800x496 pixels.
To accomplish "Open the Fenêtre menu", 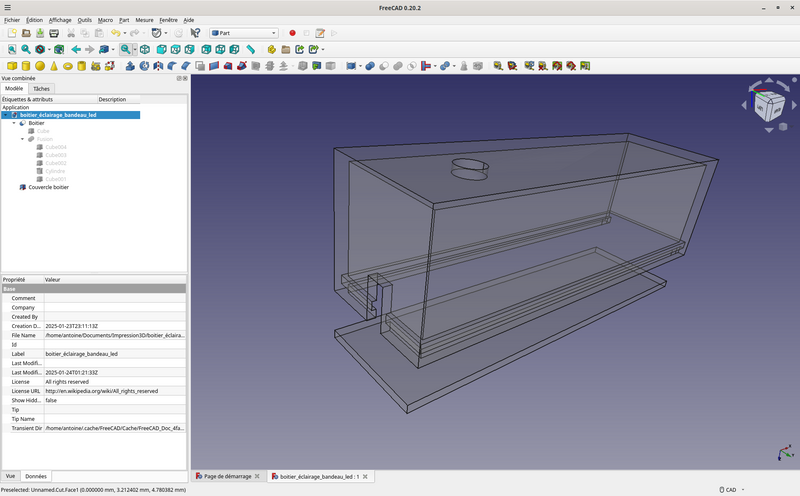I will [x=168, y=20].
